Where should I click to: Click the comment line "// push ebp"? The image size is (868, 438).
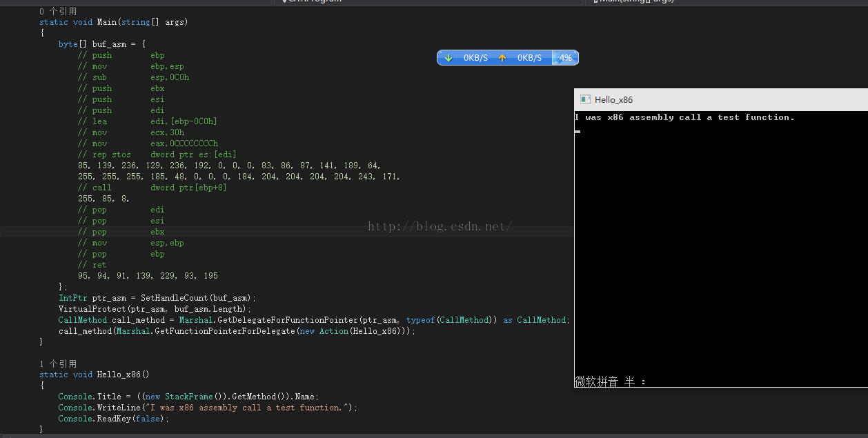(x=121, y=55)
